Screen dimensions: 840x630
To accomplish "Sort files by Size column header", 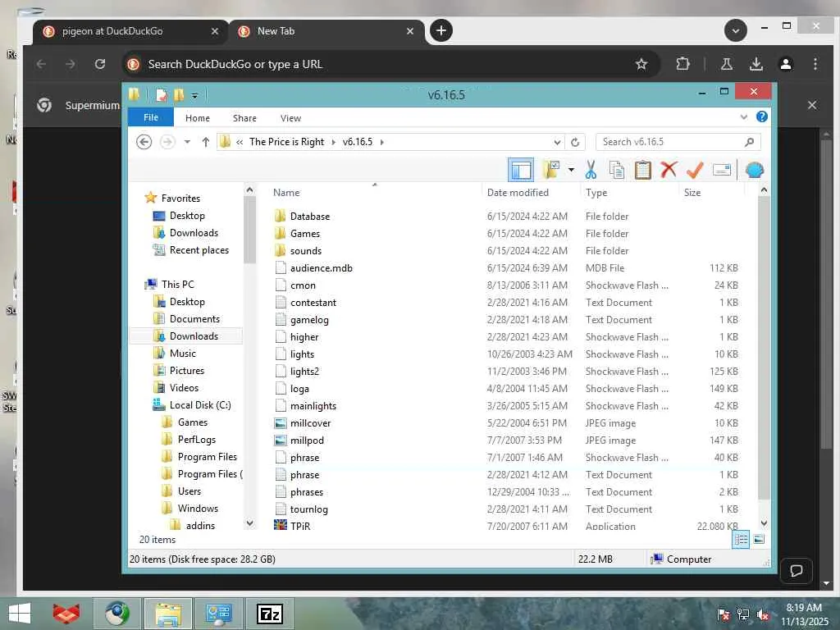I will pos(692,192).
